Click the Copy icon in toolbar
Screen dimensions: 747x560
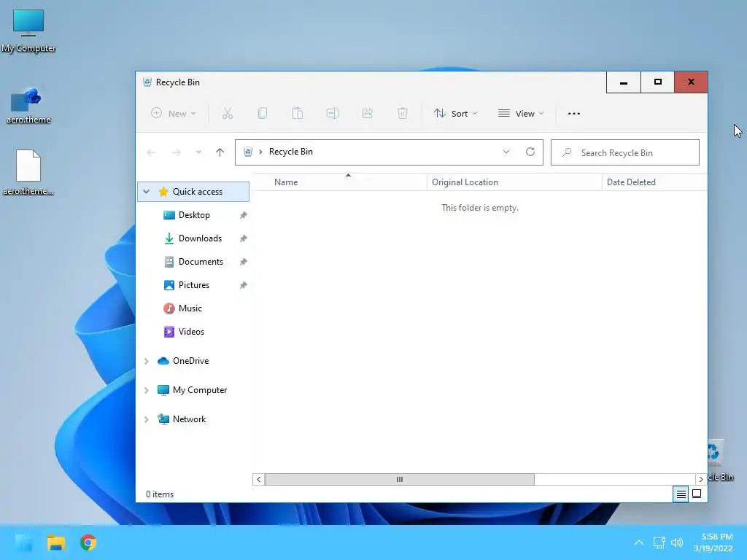click(x=263, y=113)
